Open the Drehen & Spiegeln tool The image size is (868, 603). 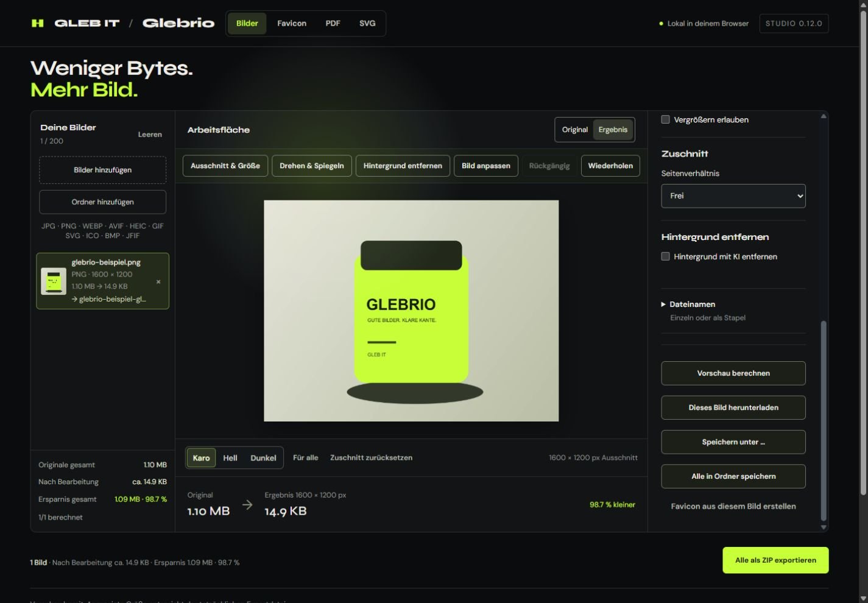(312, 166)
